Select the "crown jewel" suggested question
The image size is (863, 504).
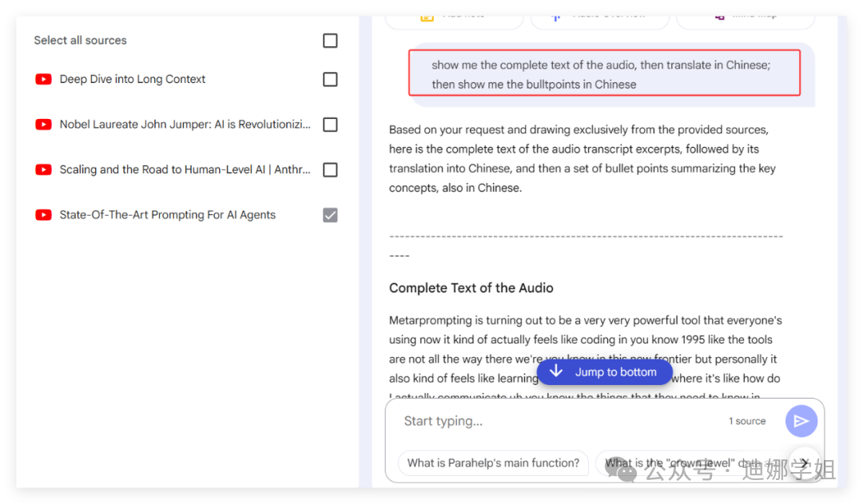click(x=690, y=462)
